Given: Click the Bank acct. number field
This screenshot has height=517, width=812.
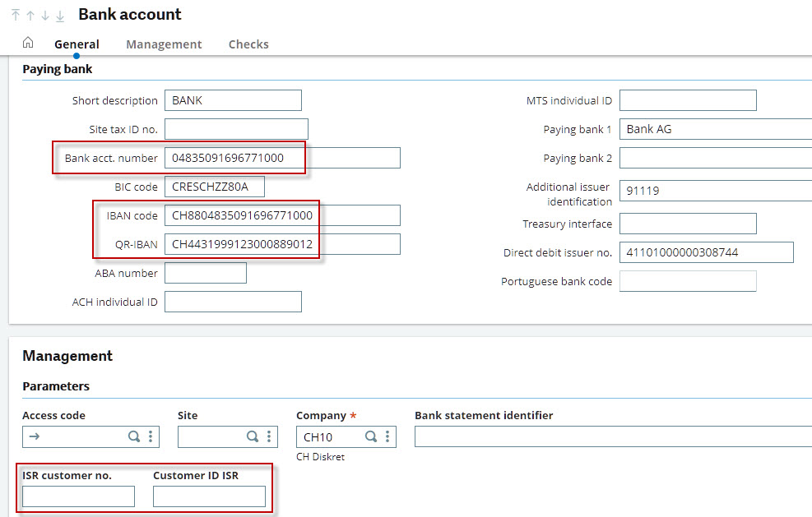Looking at the screenshot, I should pos(282,158).
